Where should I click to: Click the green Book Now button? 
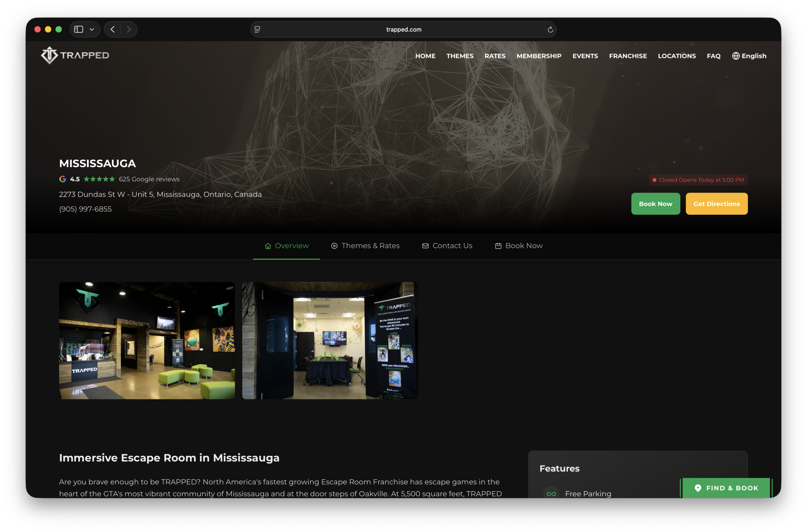point(655,204)
